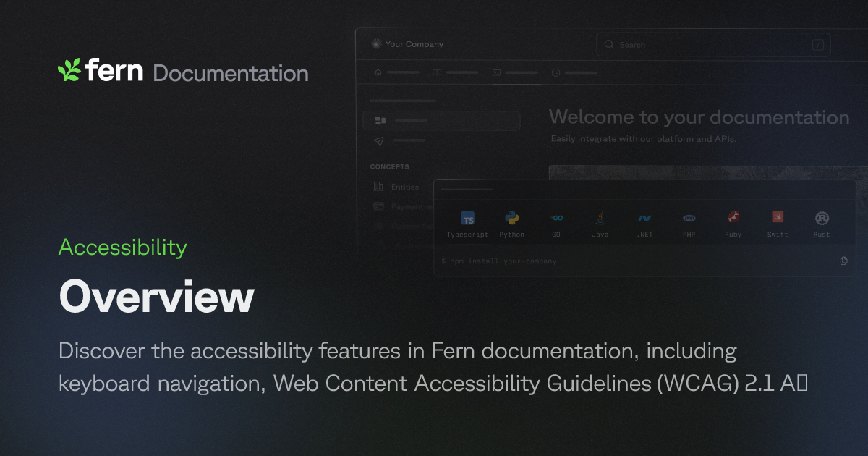Open the clock icon tab
This screenshot has width=868, height=456.
click(x=556, y=72)
